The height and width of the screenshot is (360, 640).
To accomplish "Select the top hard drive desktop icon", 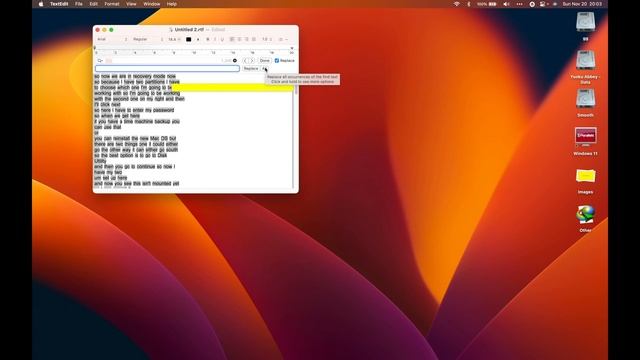I will point(585,22).
